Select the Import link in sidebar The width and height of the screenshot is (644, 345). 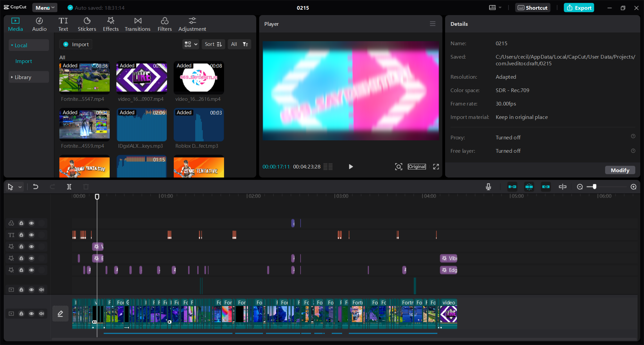[x=24, y=61]
